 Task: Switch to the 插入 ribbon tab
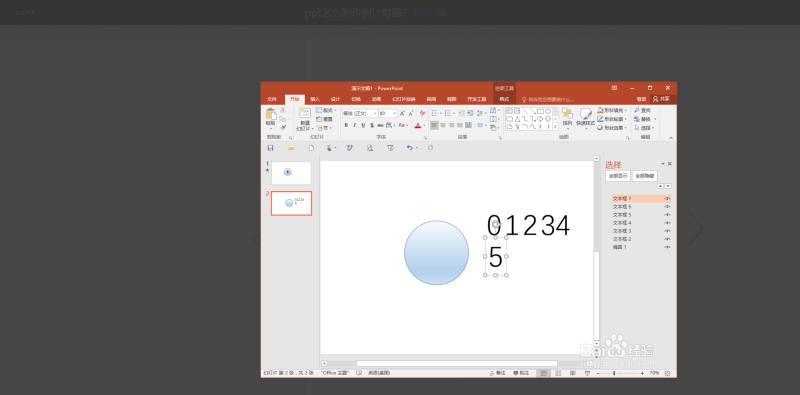(315, 99)
